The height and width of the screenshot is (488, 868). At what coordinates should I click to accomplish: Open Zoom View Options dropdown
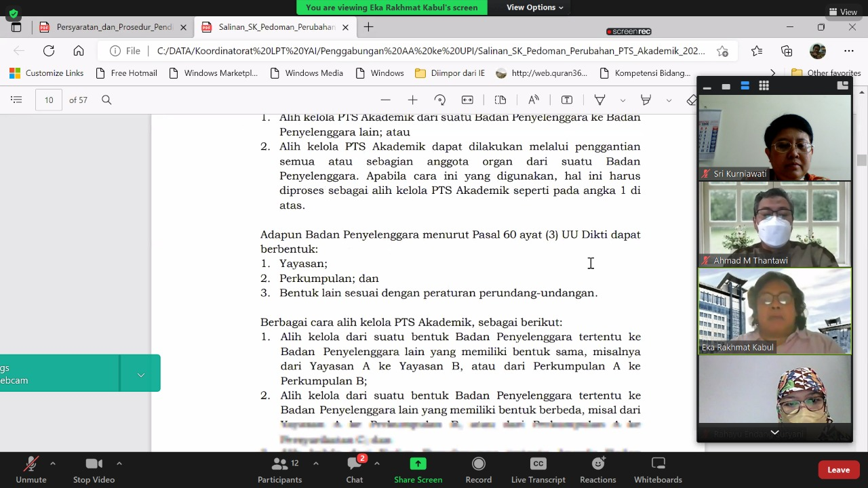coord(535,7)
